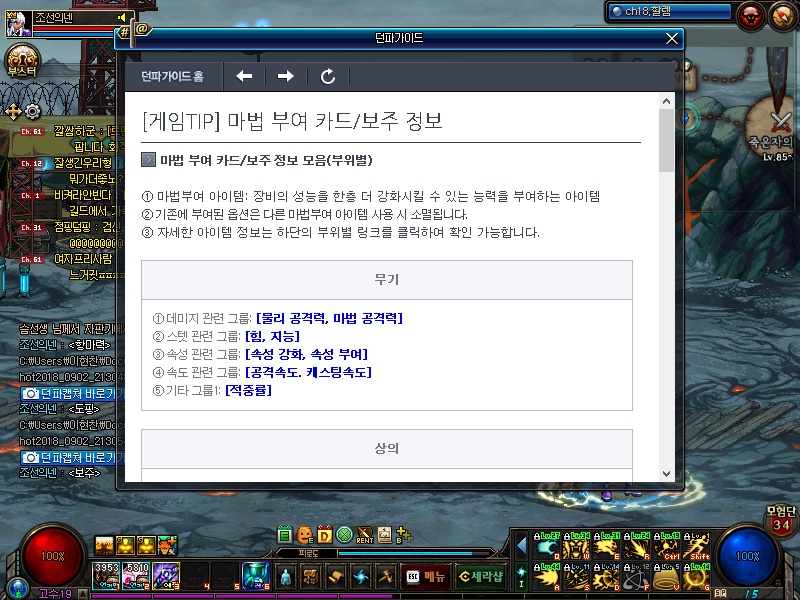Click the forward arrow in guide toolbar
The height and width of the screenshot is (600, 800).
(x=285, y=76)
